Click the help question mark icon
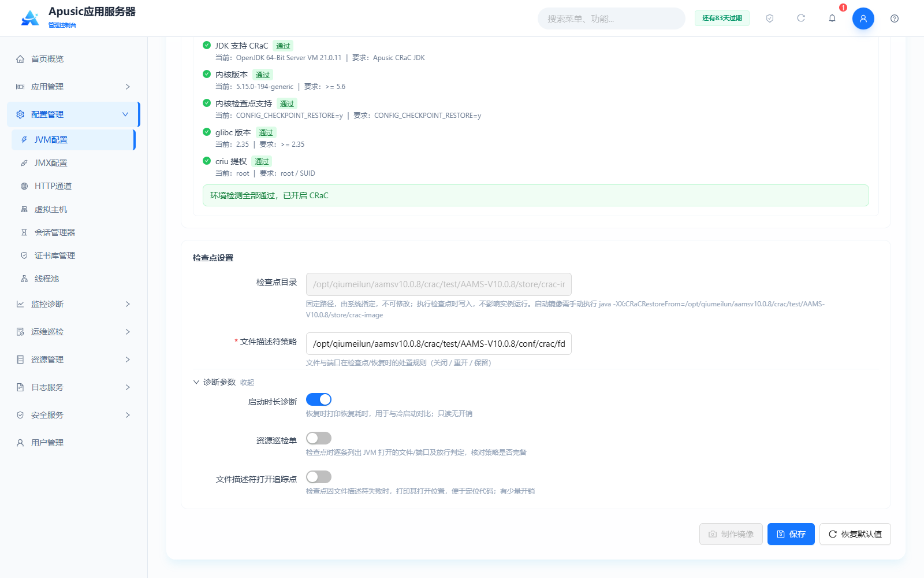 [895, 18]
